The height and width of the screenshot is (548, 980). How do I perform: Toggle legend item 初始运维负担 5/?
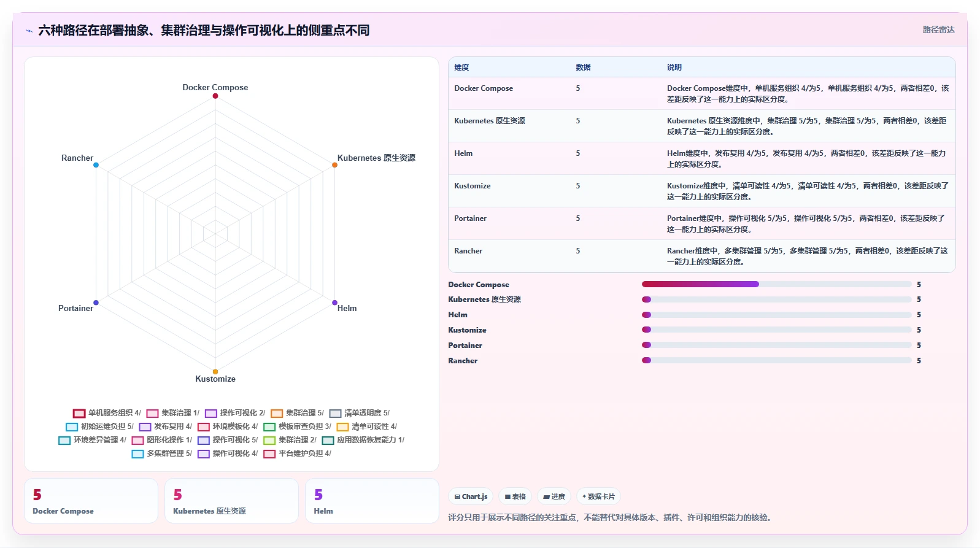click(x=99, y=426)
